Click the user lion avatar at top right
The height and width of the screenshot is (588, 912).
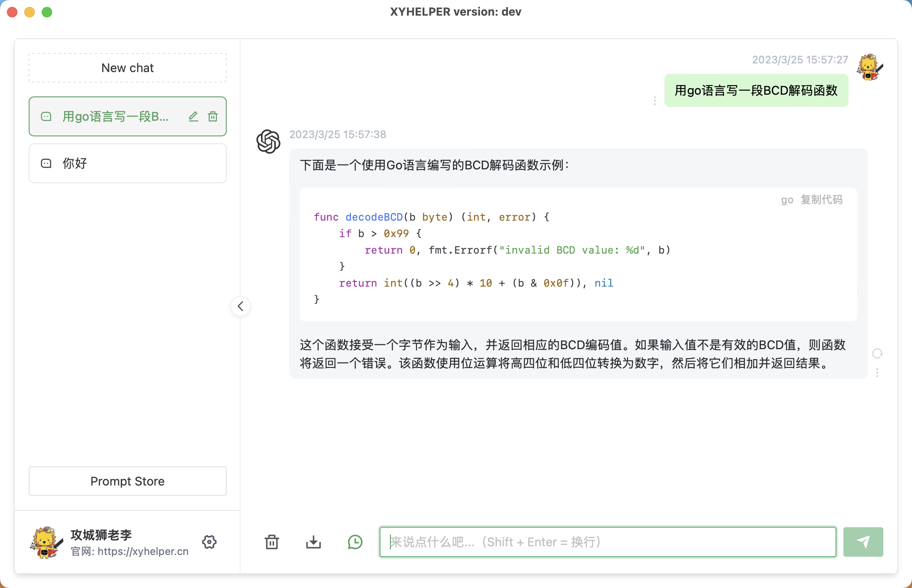pyautogui.click(x=870, y=67)
